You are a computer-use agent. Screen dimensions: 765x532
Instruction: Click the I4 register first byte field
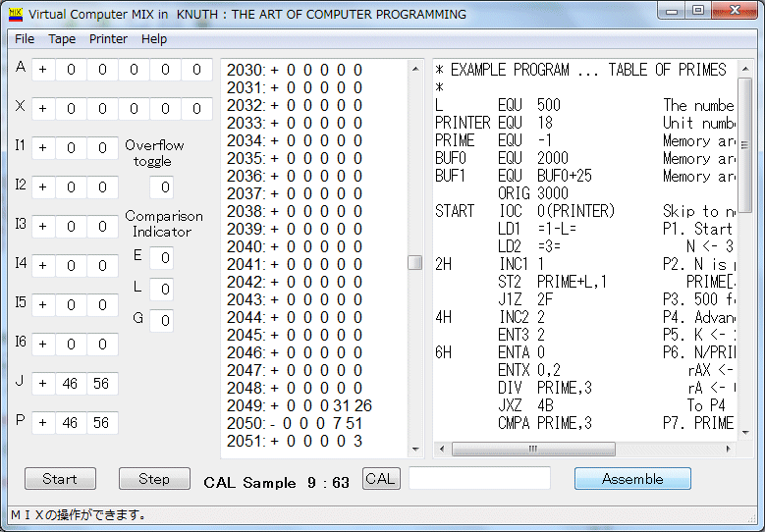click(72, 266)
